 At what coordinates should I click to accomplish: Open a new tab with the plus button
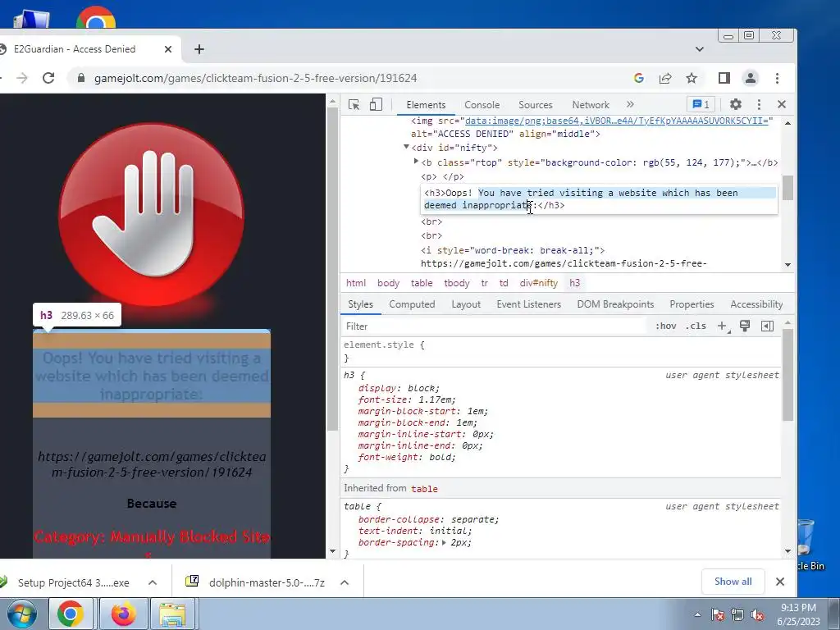[199, 49]
